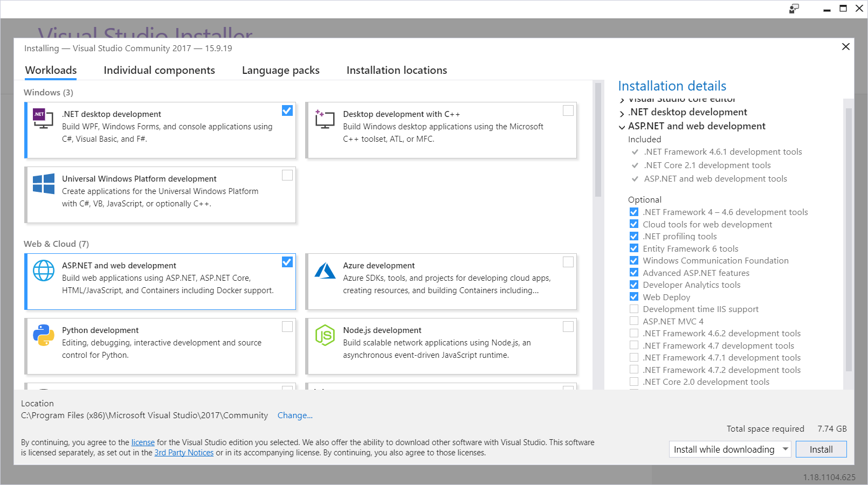Click the ASP.NET globe icon
Image resolution: width=868 pixels, height=485 pixels.
tap(43, 271)
